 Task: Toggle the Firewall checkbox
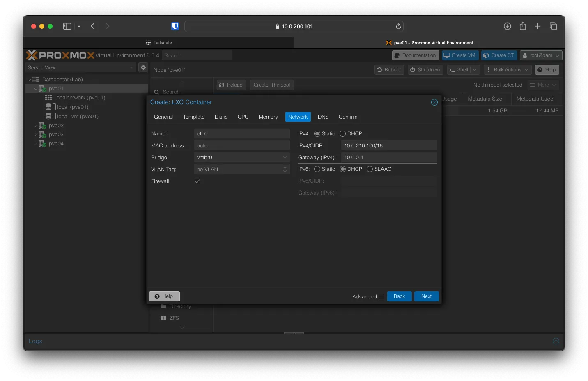pos(198,181)
